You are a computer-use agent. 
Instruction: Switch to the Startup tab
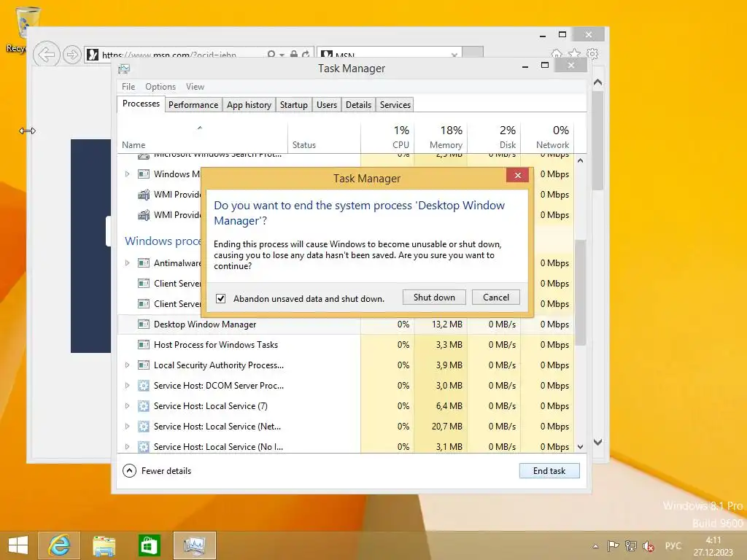(293, 105)
